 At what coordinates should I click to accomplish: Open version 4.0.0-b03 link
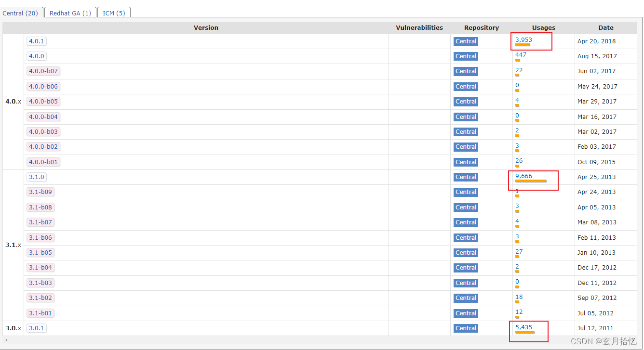point(43,132)
